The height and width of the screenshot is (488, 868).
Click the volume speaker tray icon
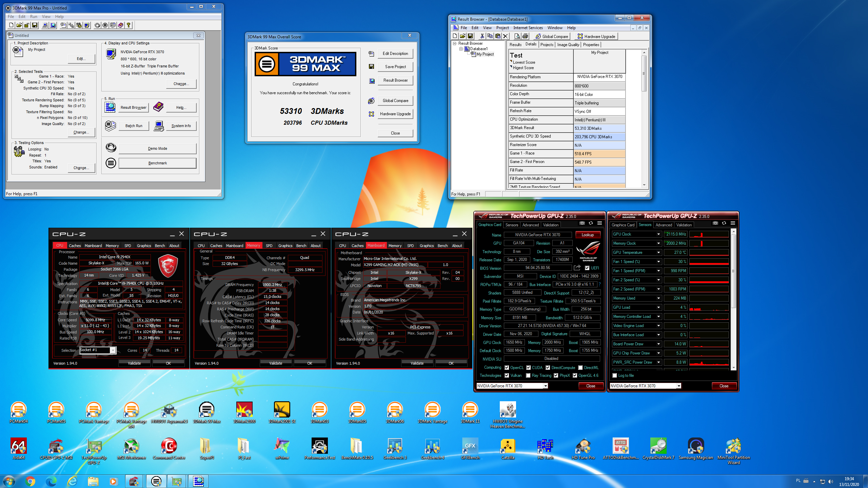click(x=830, y=481)
